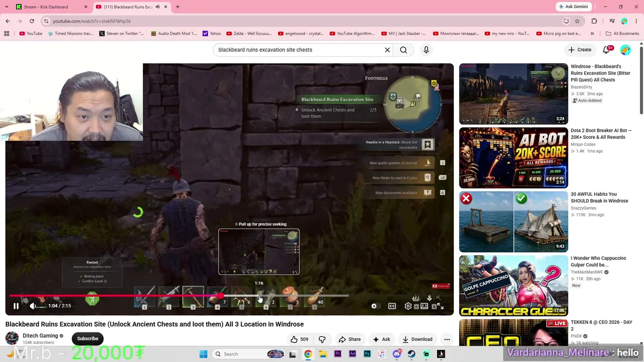Open the Chrome apps grid shortcut
The height and width of the screenshot is (362, 644).
click(x=7, y=34)
